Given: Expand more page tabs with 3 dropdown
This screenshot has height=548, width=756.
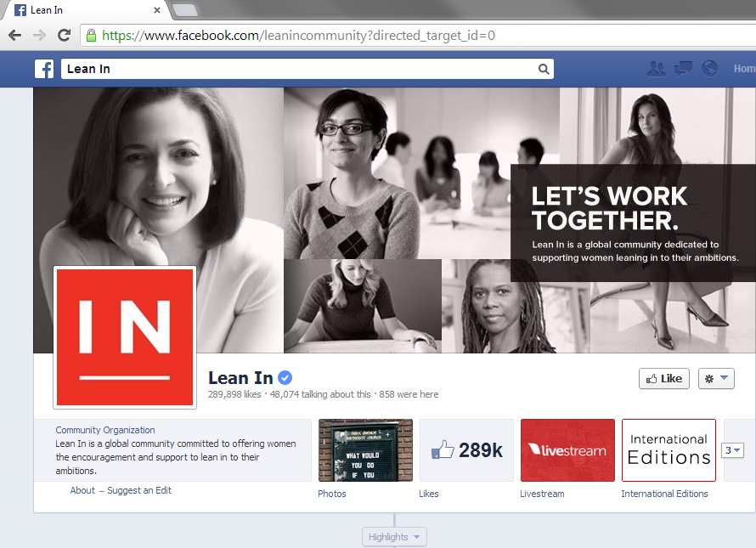Looking at the screenshot, I should click(732, 450).
